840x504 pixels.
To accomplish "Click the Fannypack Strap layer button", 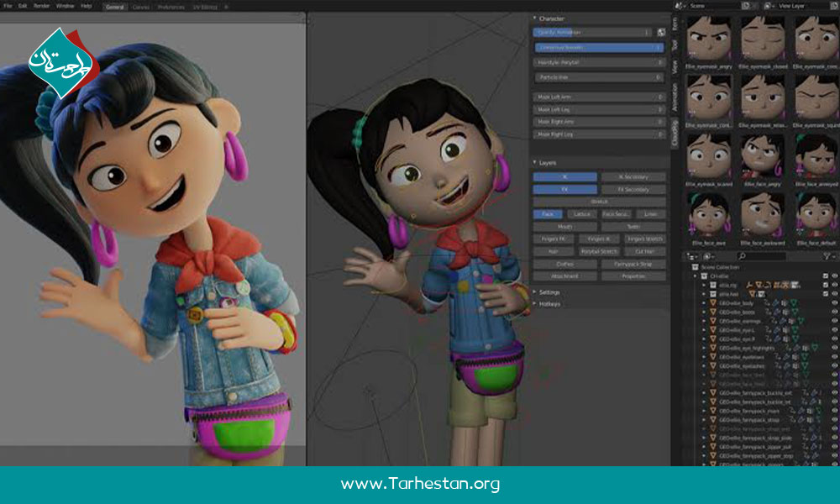I will pos(633,264).
